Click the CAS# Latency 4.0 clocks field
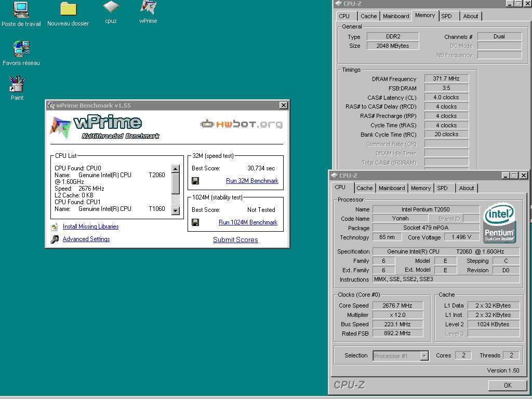532x399 pixels. (x=446, y=97)
